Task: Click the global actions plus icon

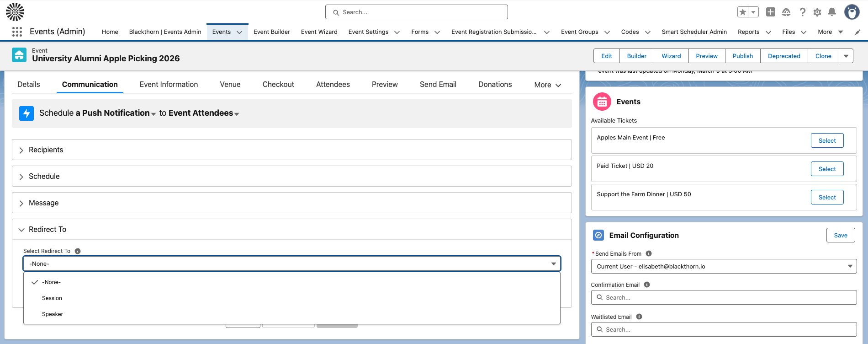Action: point(771,12)
